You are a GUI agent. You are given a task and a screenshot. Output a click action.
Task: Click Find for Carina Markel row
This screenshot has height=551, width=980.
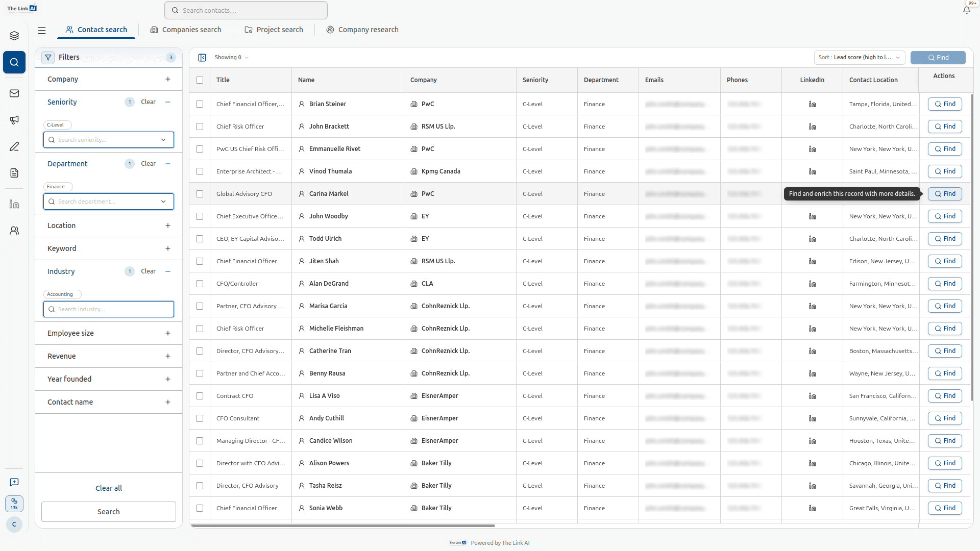pyautogui.click(x=945, y=194)
